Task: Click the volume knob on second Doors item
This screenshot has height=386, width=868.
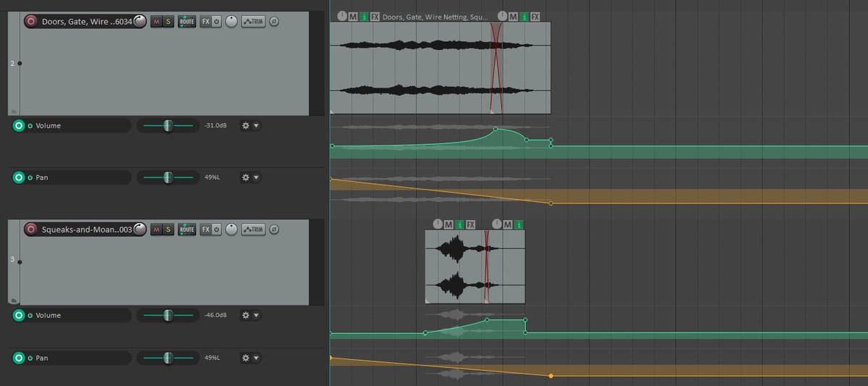Action: point(503,17)
